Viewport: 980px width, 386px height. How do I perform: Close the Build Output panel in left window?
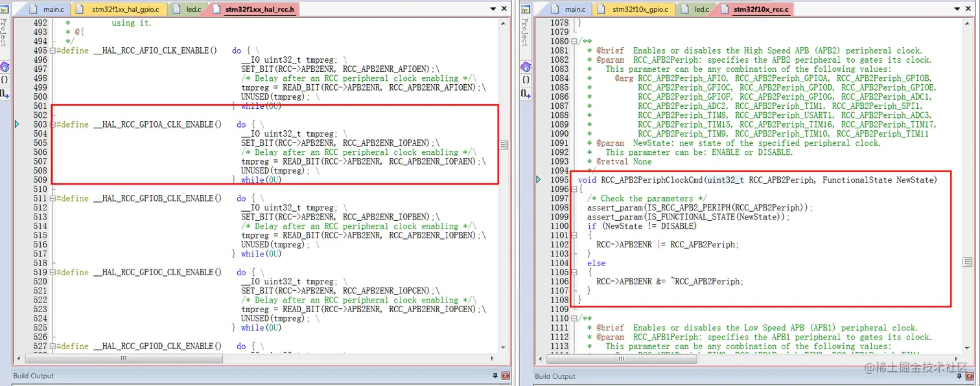(505, 376)
